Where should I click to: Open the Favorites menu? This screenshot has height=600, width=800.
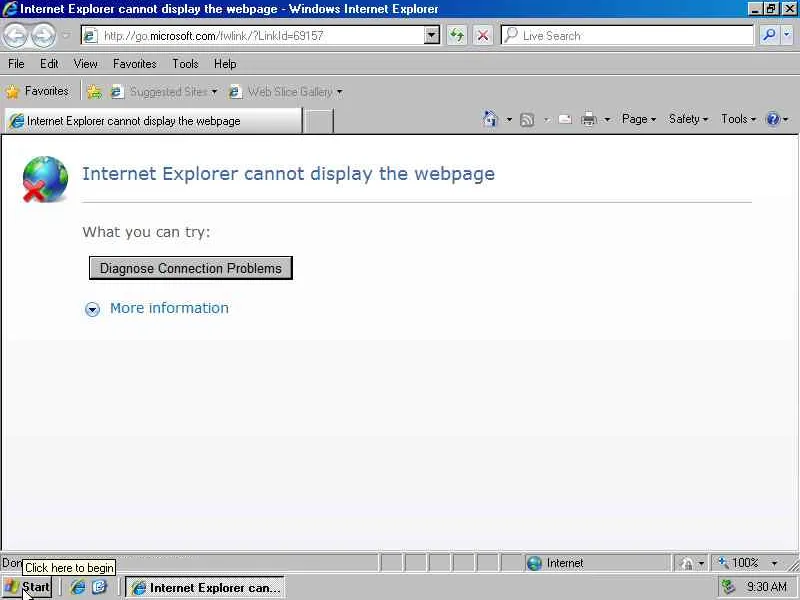(135, 64)
